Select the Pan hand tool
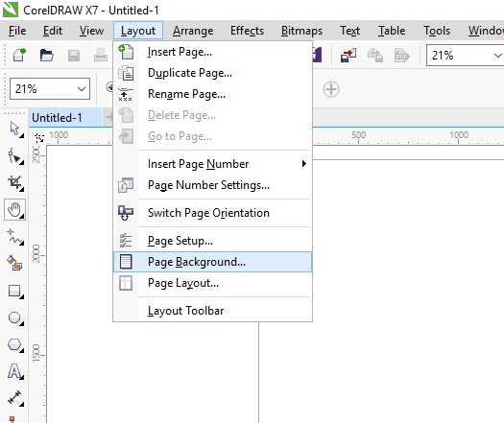This screenshot has height=423, width=504. 14,210
